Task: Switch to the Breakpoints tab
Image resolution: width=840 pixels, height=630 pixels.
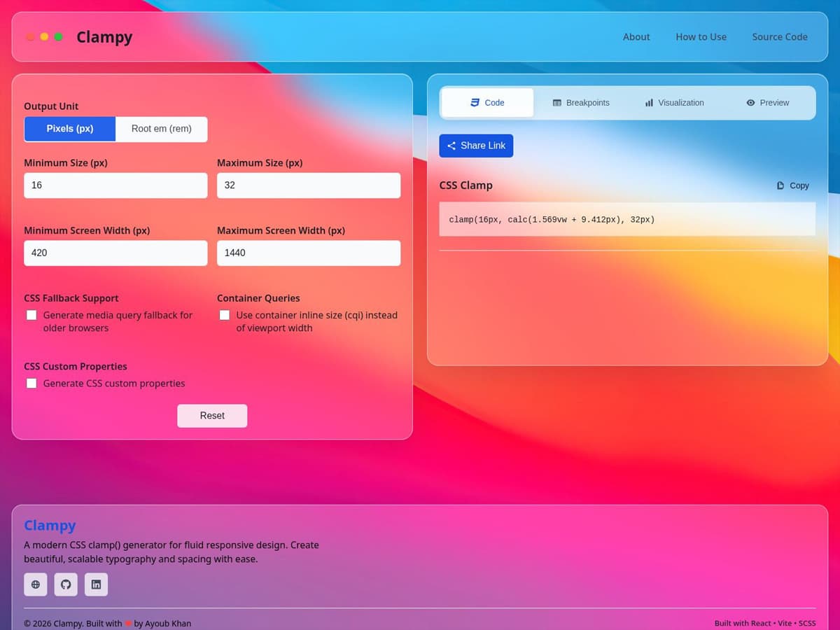Action: [581, 102]
